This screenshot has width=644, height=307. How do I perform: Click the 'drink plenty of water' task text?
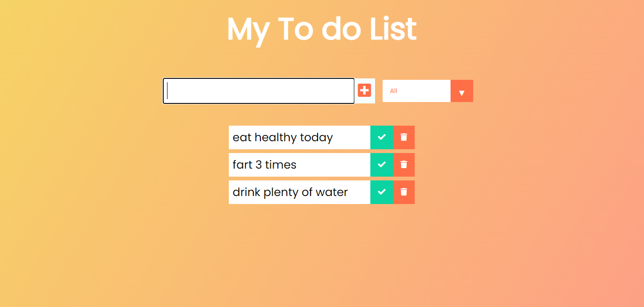coord(290,192)
